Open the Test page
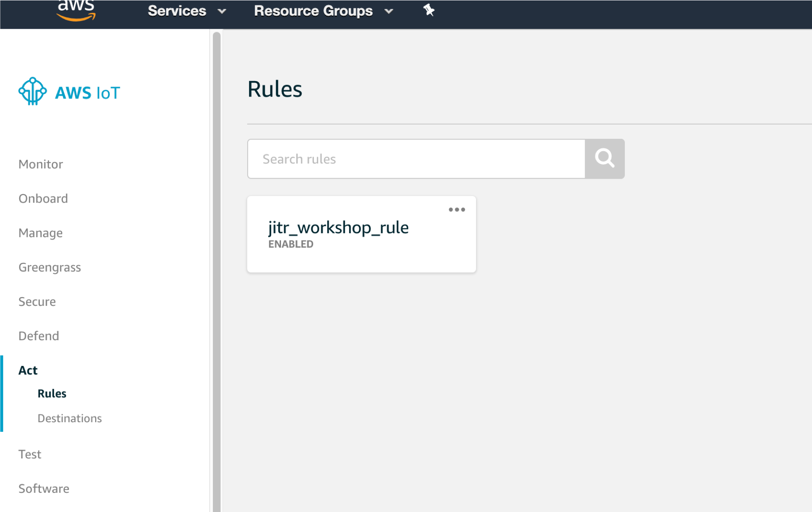This screenshot has width=812, height=512. coord(30,454)
